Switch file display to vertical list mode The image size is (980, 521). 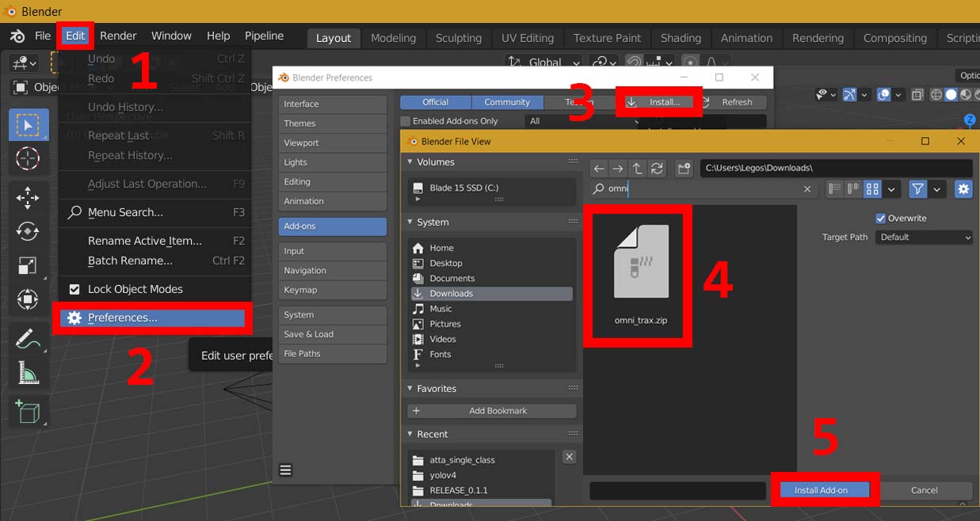tap(833, 189)
